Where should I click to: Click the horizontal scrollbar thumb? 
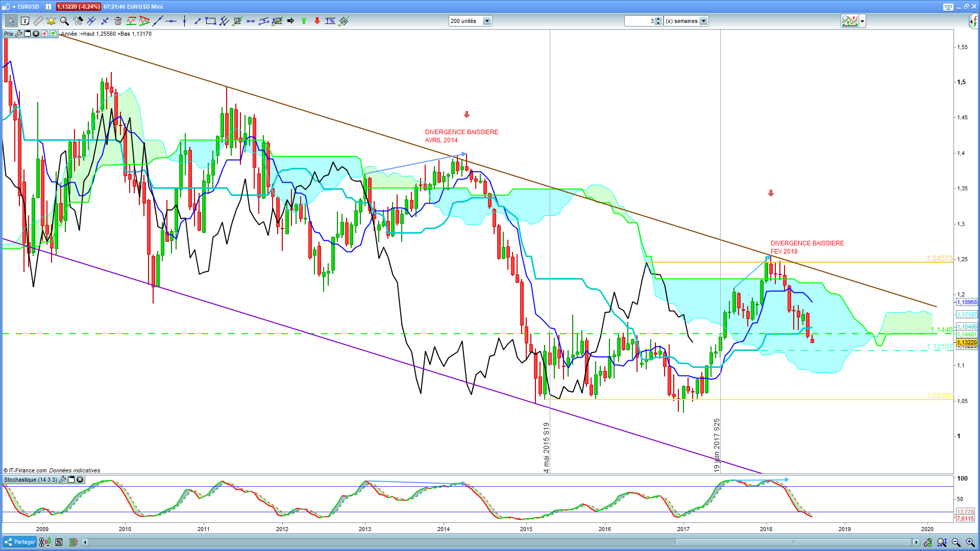(793, 542)
